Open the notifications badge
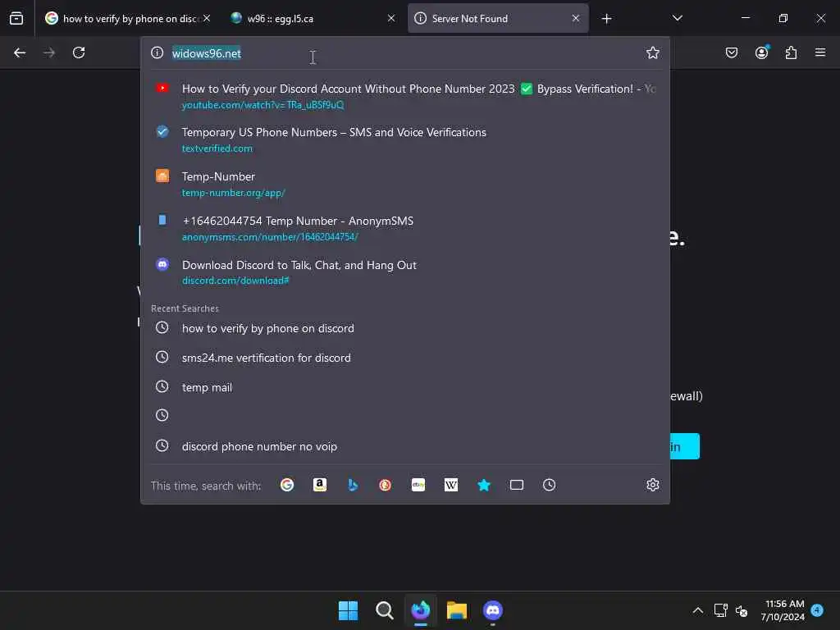840x630 pixels. click(x=817, y=610)
